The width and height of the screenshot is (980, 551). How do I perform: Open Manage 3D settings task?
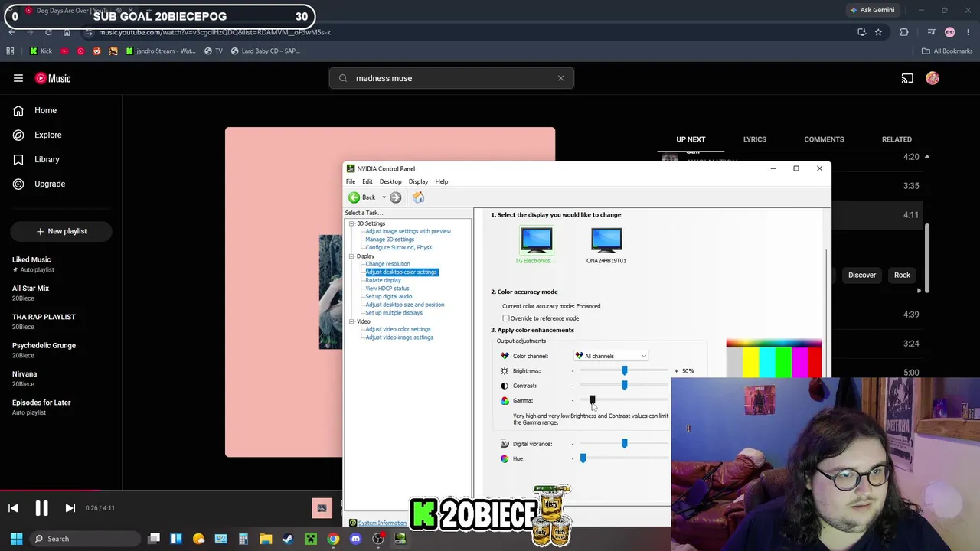coord(390,240)
